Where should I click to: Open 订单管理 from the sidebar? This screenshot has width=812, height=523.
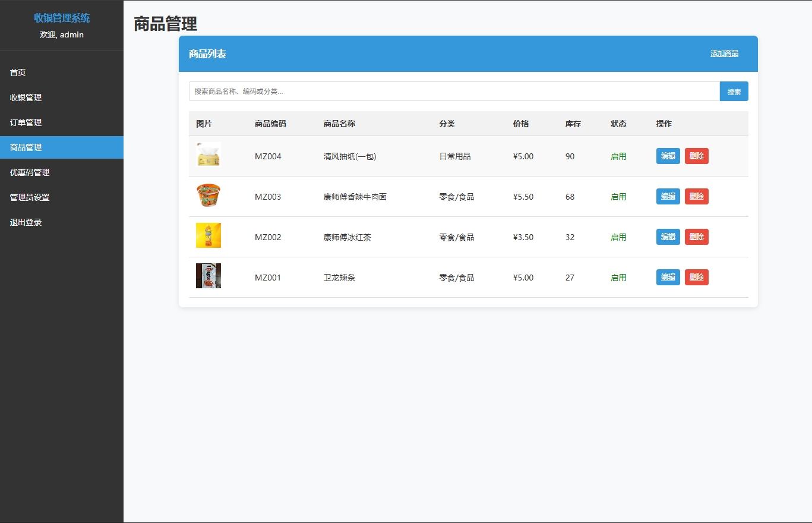[x=62, y=122]
